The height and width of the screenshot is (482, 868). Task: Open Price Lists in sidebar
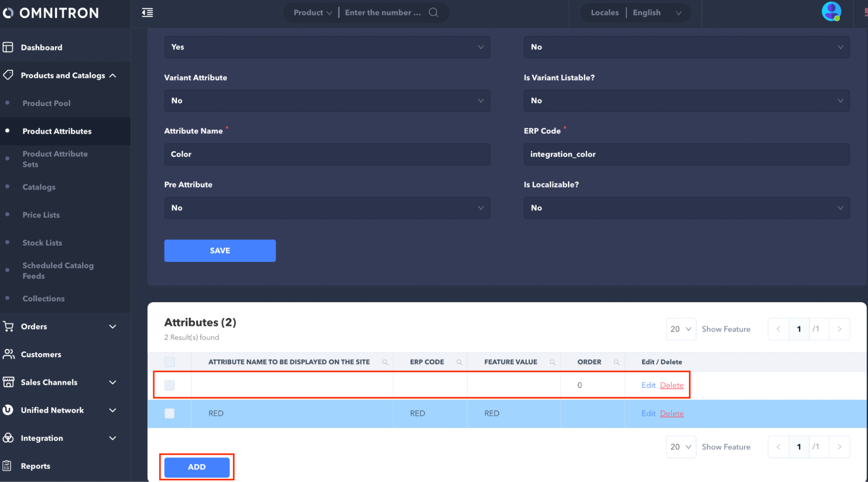click(x=41, y=215)
